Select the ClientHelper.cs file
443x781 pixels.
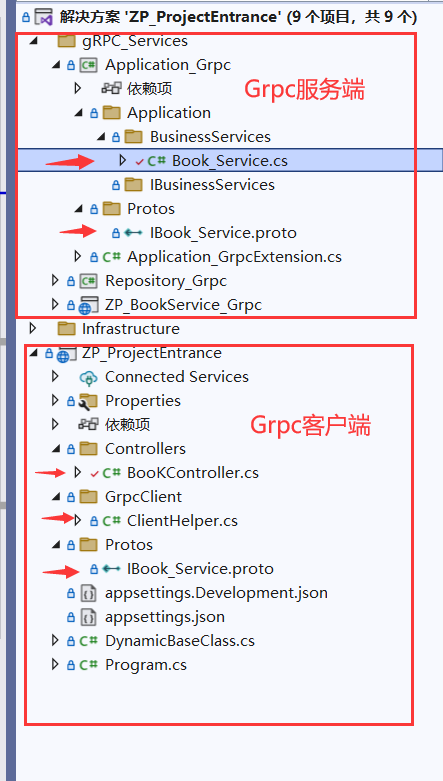(182, 521)
